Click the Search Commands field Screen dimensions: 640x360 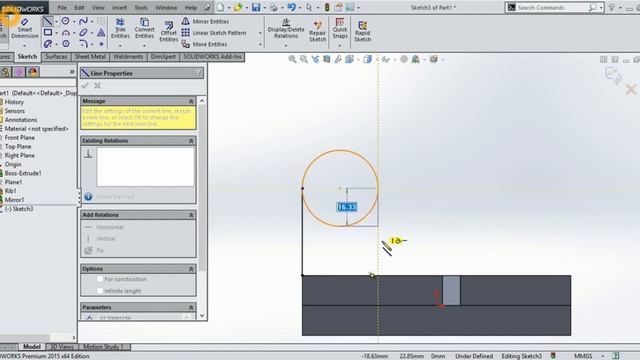coord(552,7)
